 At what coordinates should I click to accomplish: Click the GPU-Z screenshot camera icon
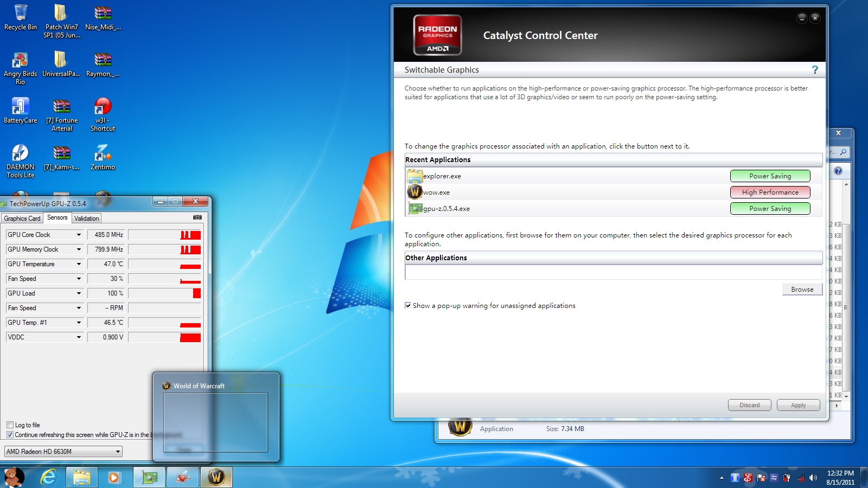(197, 217)
